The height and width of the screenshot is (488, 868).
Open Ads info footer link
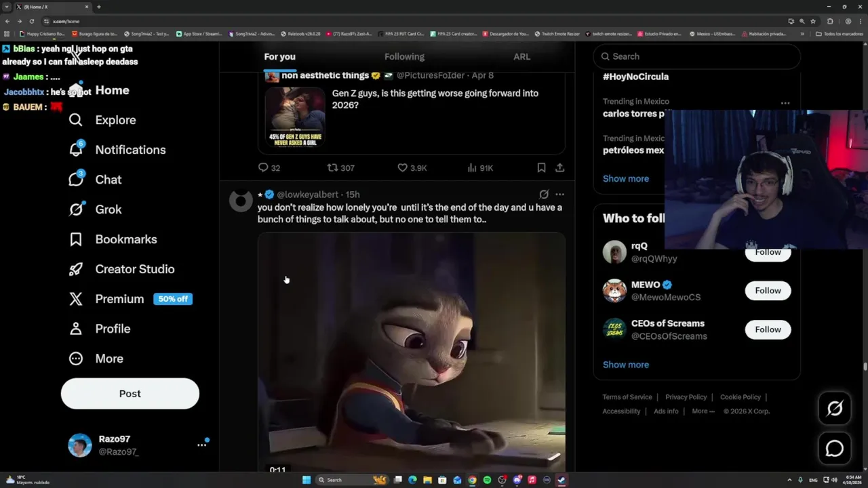click(x=666, y=411)
